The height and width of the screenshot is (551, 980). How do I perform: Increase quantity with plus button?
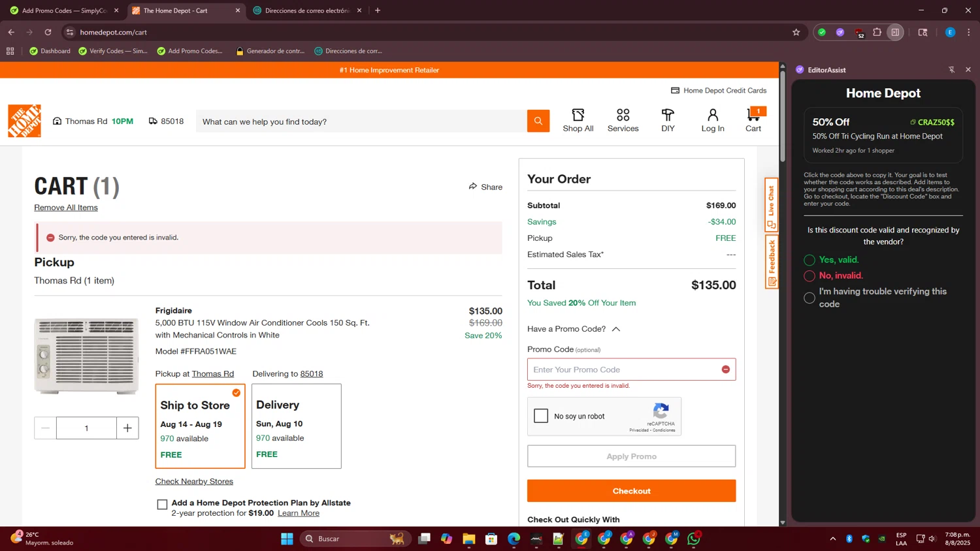(127, 428)
